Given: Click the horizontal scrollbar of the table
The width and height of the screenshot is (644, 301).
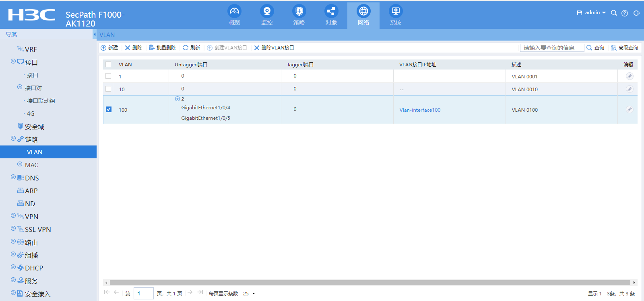Looking at the screenshot, I should click(370, 283).
